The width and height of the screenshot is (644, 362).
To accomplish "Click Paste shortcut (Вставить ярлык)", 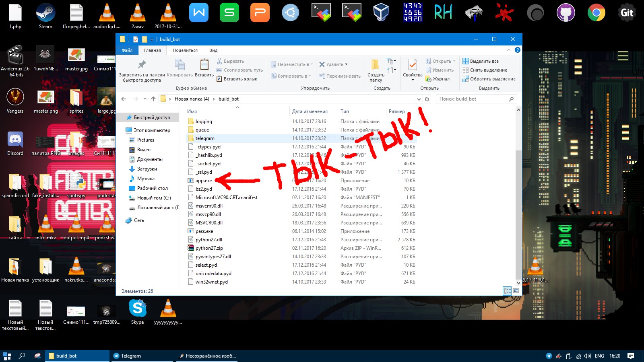I will [x=237, y=79].
